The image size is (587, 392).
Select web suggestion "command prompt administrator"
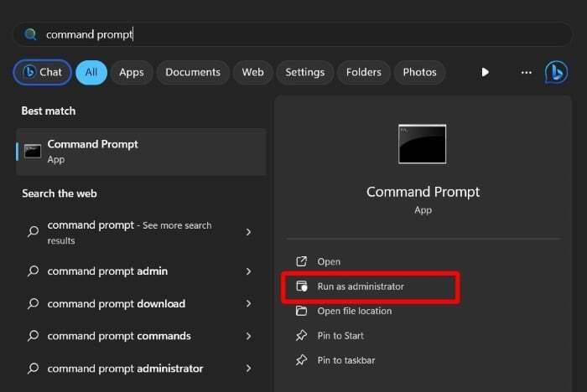[x=125, y=369]
